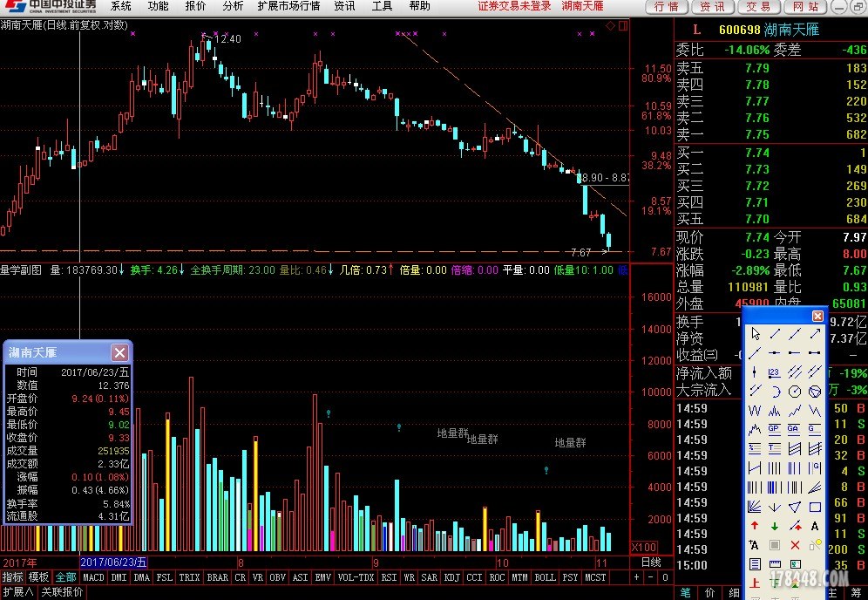The height and width of the screenshot is (600, 868).
Task: Click the 行情 button at top right
Action: pyautogui.click(x=667, y=7)
